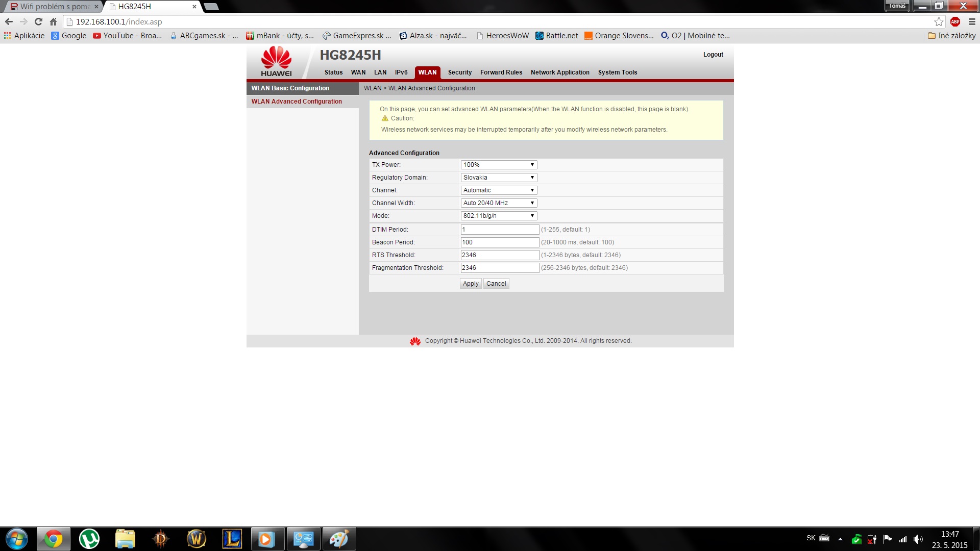
Task: Click the Huawei logo
Action: [276, 61]
